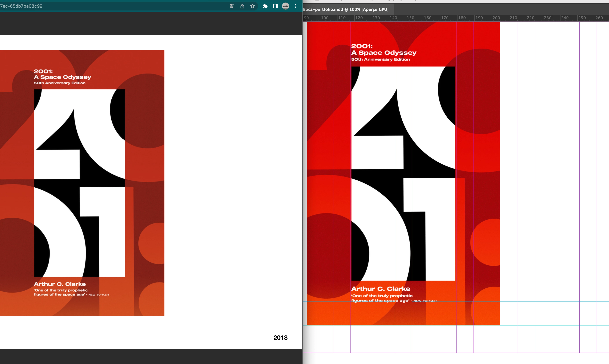Click the NEW YORKER credit in InDesign layout
This screenshot has height=364, width=609.
[x=425, y=301]
